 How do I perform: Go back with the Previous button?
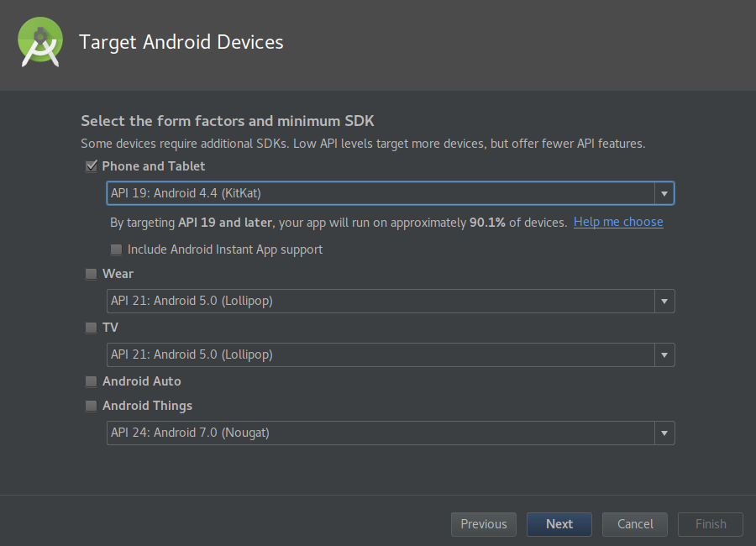484,524
